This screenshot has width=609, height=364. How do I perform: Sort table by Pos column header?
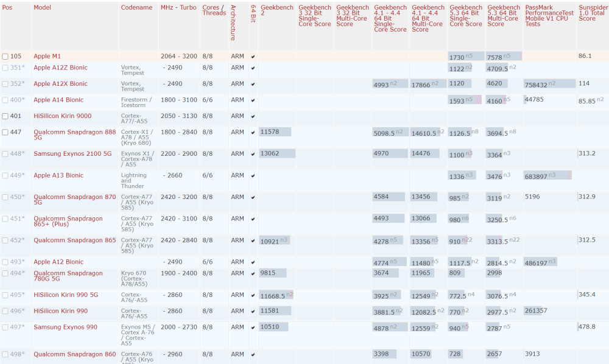coord(7,7)
